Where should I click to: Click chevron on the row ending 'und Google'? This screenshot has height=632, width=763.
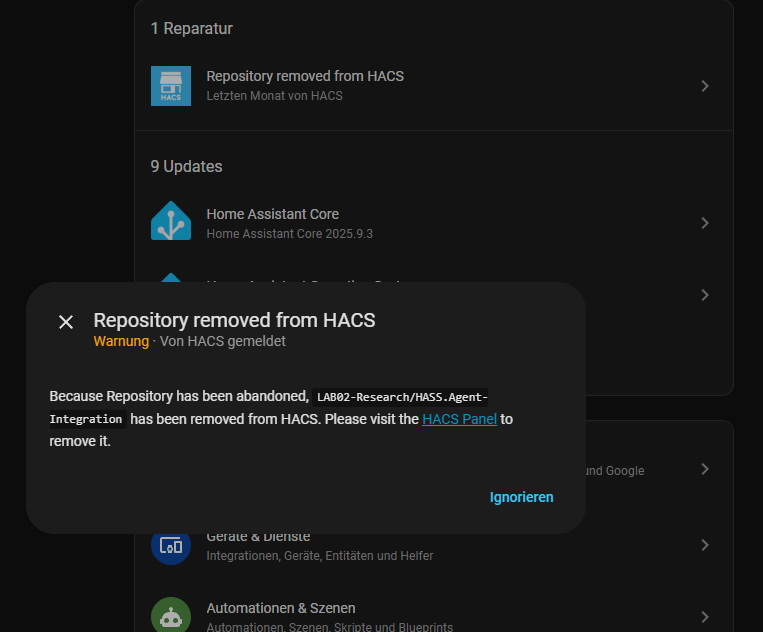tap(705, 469)
